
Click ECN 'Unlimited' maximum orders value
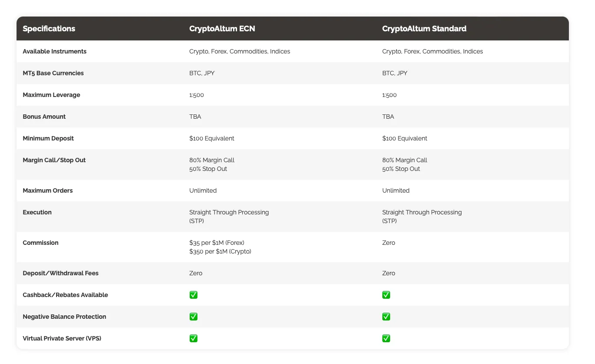[203, 190]
